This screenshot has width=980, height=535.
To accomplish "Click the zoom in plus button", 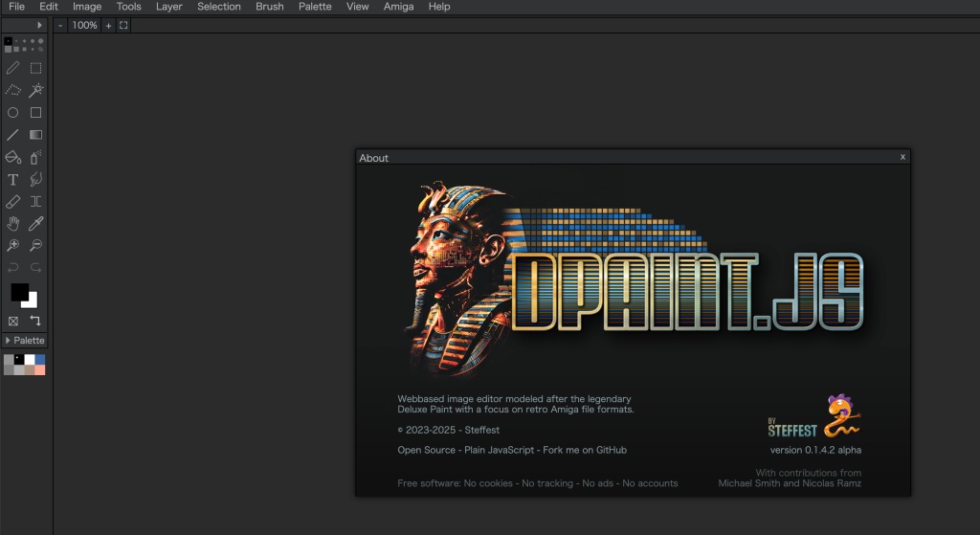I will [x=108, y=25].
